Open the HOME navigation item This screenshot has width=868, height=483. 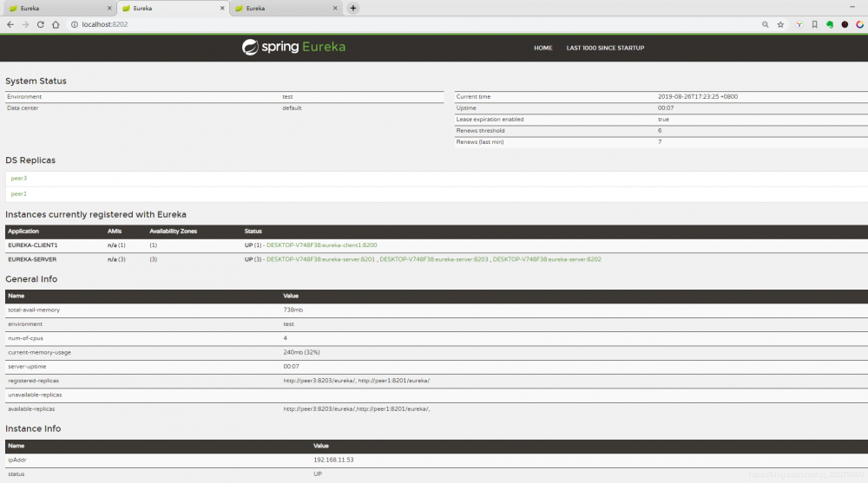(543, 49)
